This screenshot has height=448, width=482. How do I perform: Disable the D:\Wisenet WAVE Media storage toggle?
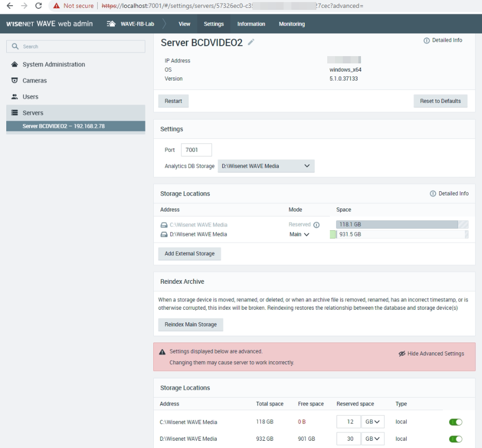(x=456, y=439)
